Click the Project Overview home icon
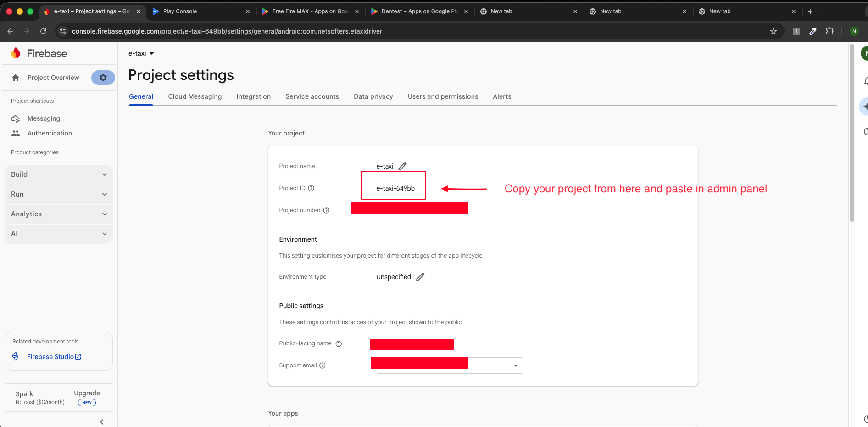Screen dimensions: 868x427 click(16, 78)
